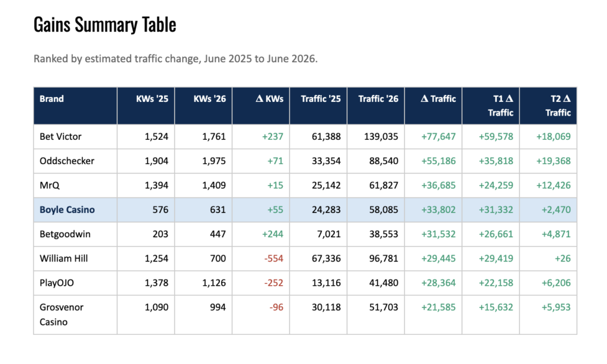Select the T1 Δ Traffic header
This screenshot has height=364, width=607.
(500, 106)
